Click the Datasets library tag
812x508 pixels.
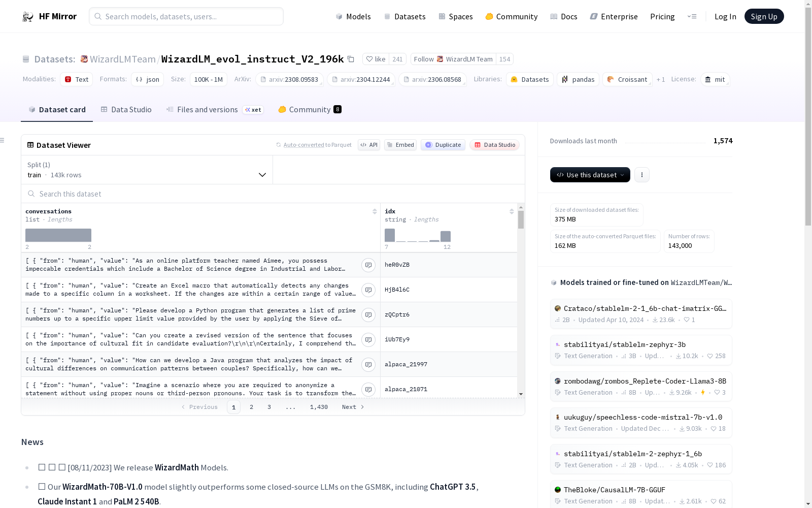(530, 79)
